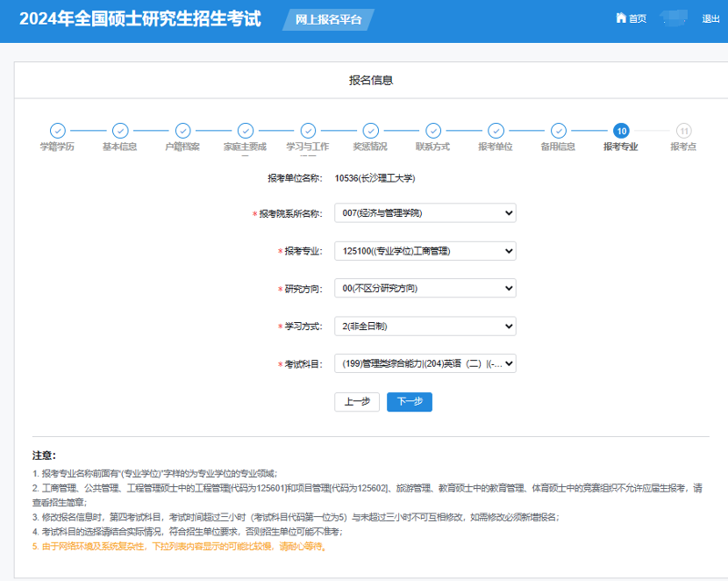Select the 户籍档案 step circle icon

point(182,131)
